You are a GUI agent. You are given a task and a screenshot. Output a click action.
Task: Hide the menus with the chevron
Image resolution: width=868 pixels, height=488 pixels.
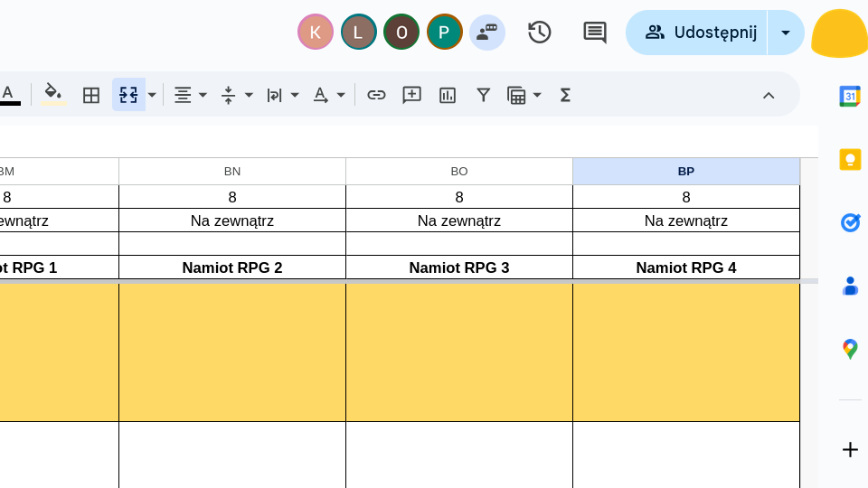[x=769, y=95]
